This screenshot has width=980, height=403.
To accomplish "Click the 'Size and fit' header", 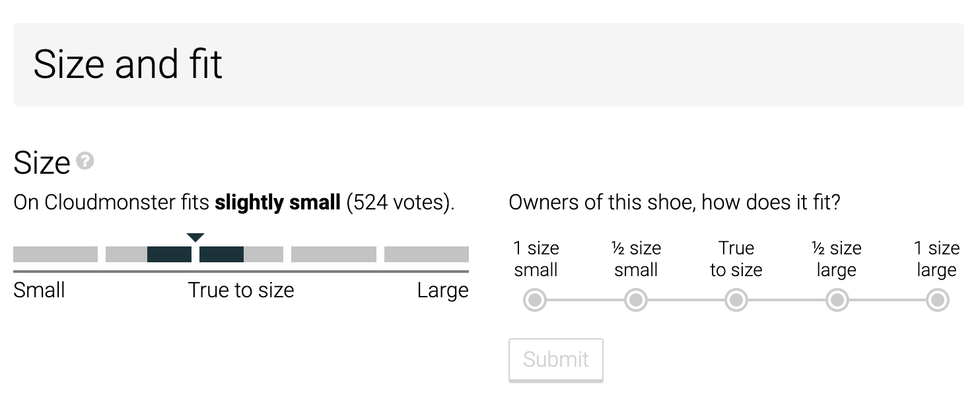I will (128, 64).
